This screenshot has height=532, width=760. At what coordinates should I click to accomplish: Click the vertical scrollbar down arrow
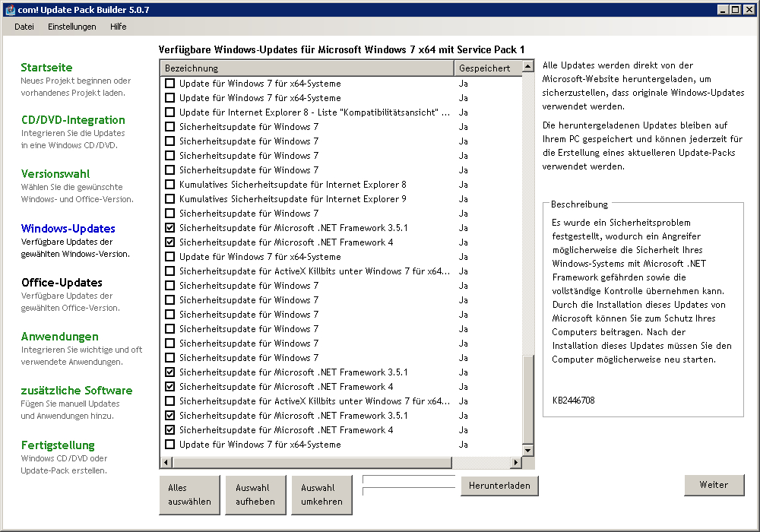coord(528,450)
